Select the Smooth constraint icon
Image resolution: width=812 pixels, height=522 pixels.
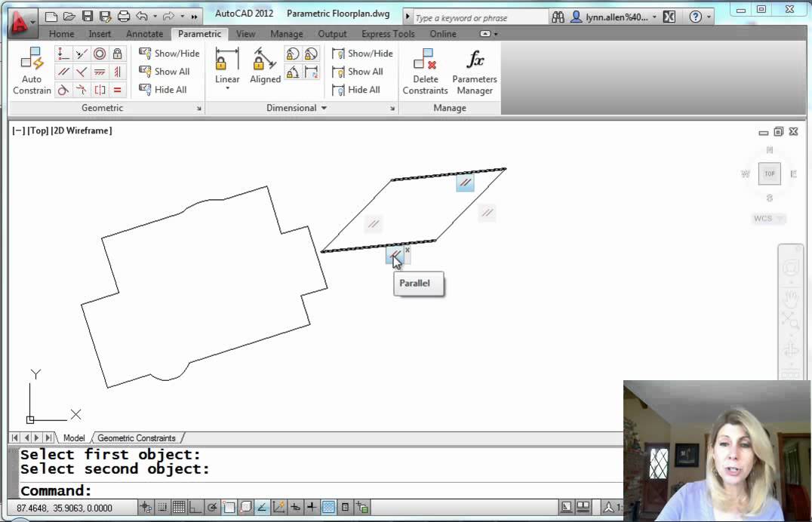tap(82, 90)
